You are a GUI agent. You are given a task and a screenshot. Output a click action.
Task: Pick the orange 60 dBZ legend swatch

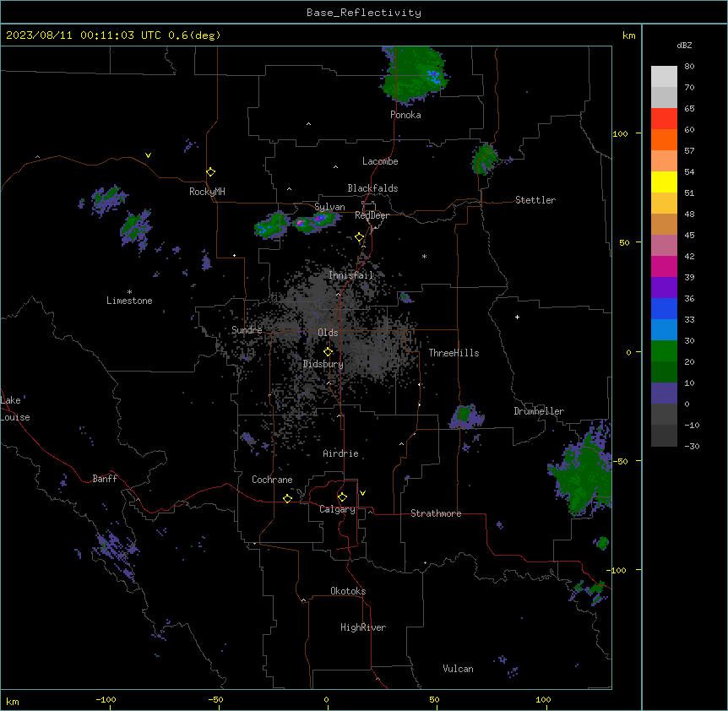tap(664, 140)
